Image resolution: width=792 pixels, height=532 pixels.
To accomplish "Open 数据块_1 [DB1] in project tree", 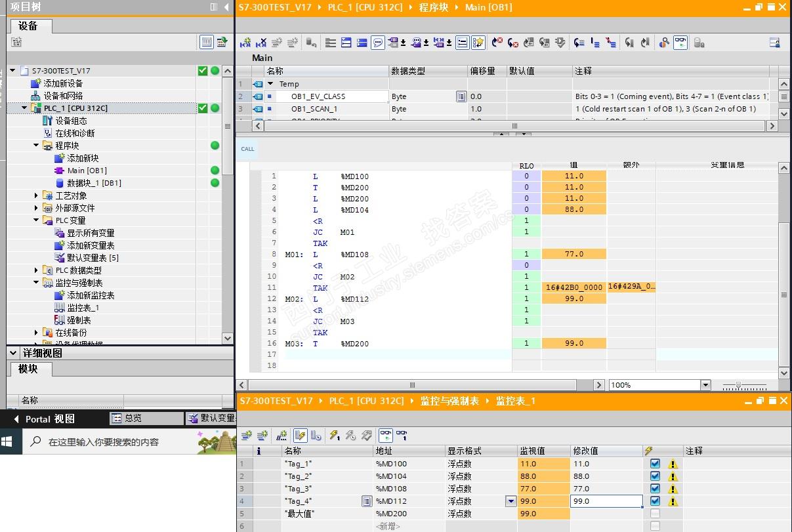I will click(94, 183).
